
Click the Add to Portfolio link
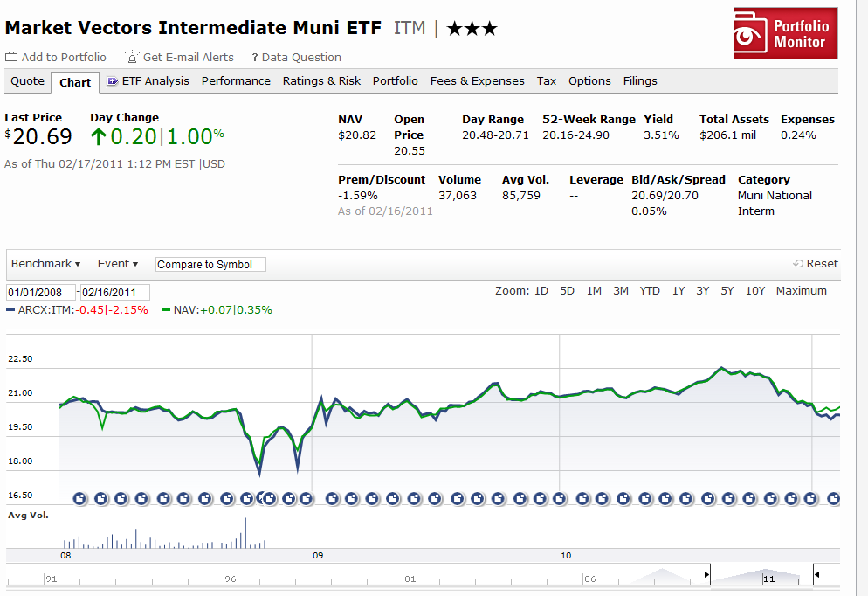click(x=64, y=57)
